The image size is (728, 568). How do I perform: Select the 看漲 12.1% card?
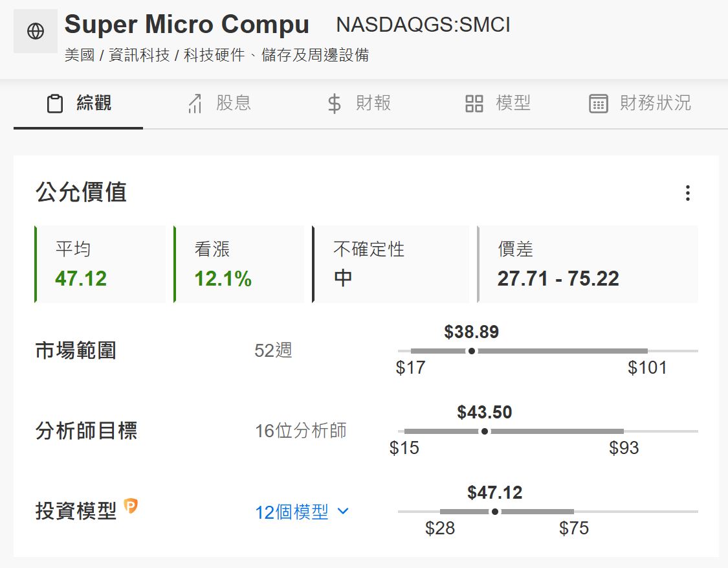[x=239, y=264]
